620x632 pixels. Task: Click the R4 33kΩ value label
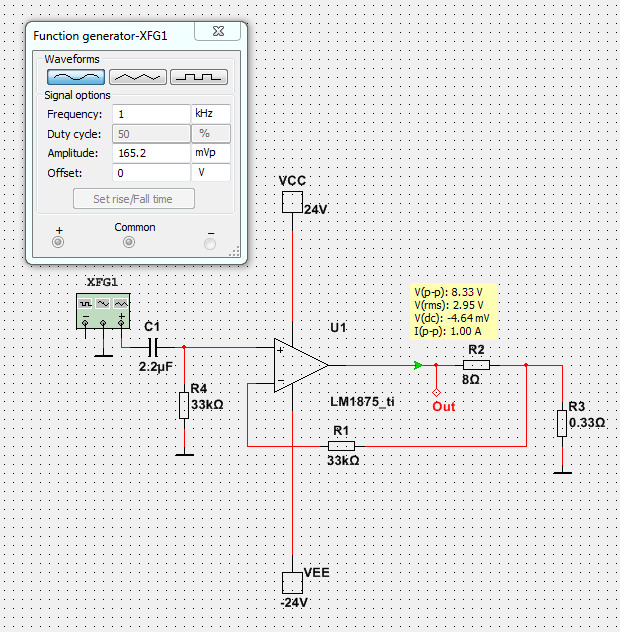coord(207,404)
